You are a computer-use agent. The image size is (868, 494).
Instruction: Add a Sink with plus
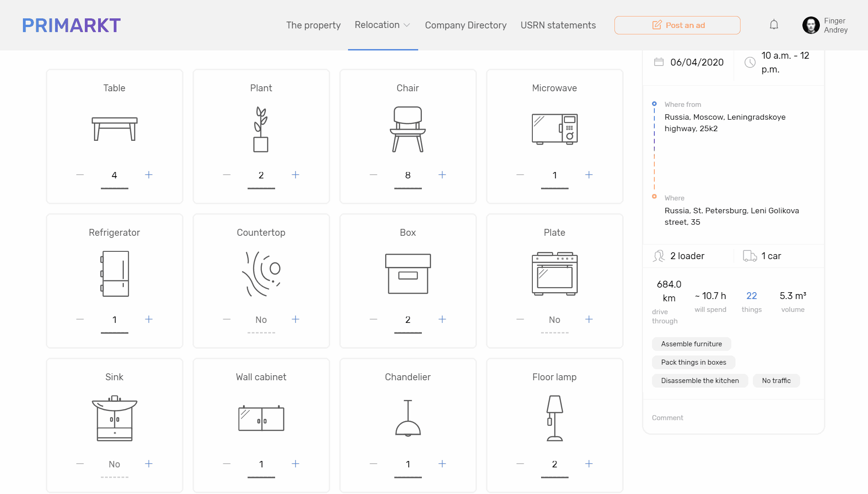(149, 464)
